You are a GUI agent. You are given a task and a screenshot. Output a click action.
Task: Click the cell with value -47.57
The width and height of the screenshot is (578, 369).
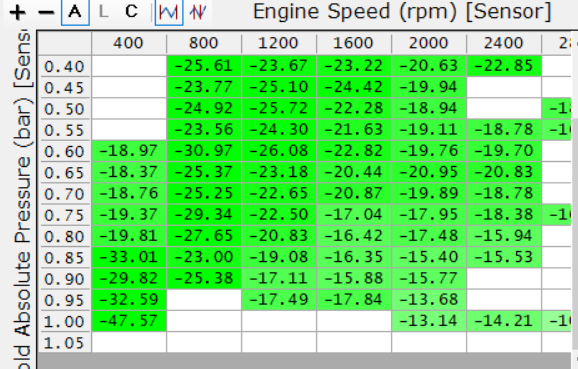pos(129,321)
